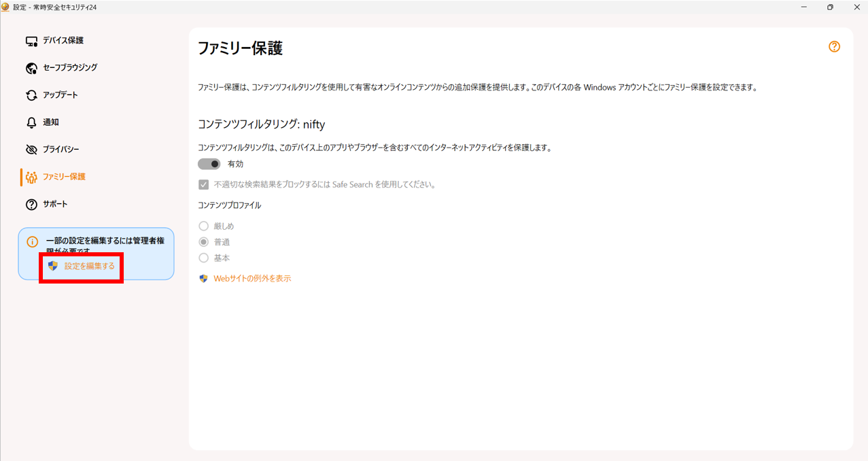The image size is (868, 461).
Task: Click the ファミリー保護 family icon
Action: [x=30, y=176]
